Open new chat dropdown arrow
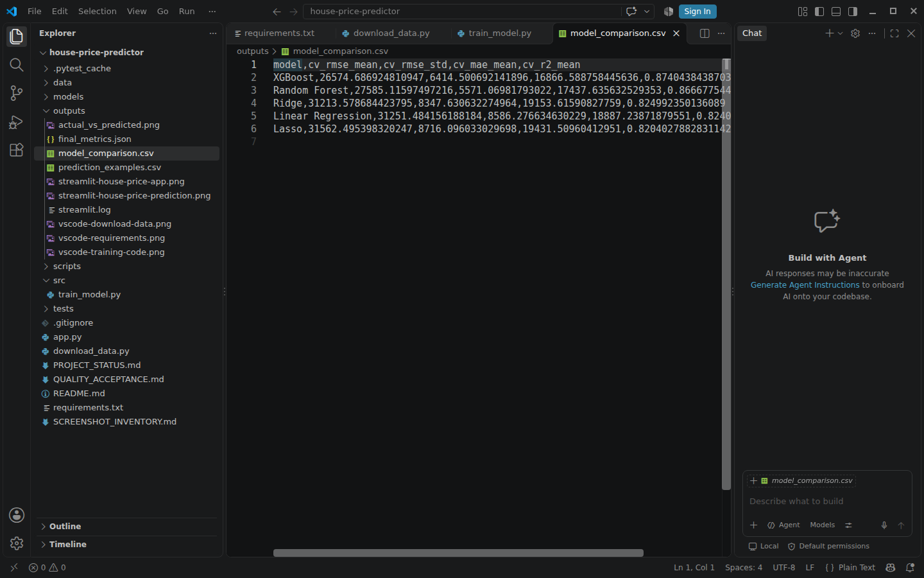 coord(841,33)
